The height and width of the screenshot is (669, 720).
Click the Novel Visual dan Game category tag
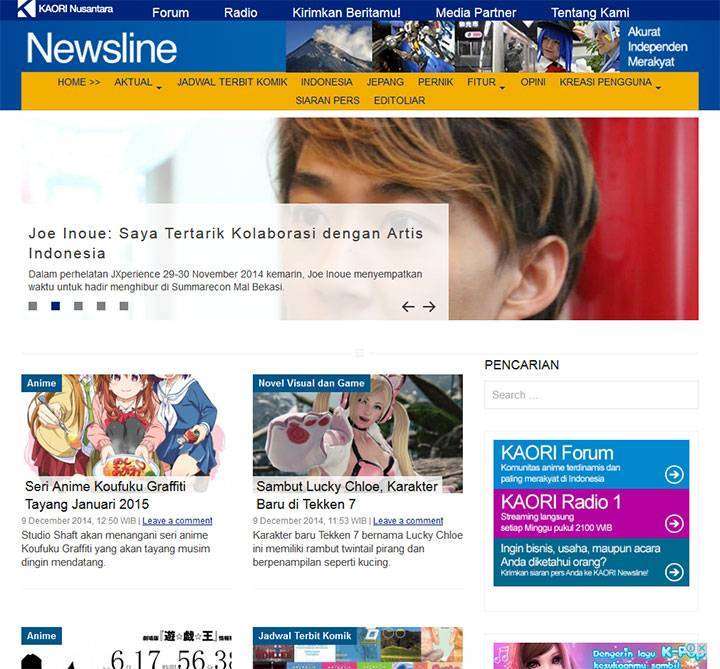pos(311,384)
